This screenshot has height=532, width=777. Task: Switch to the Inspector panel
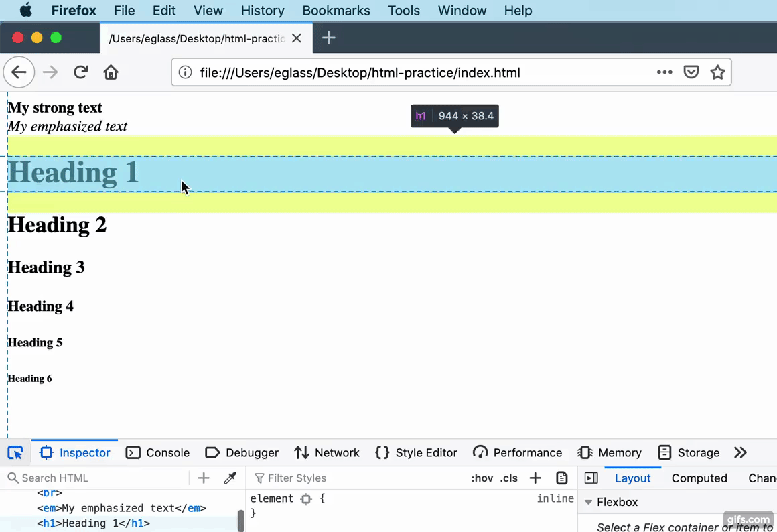click(75, 453)
